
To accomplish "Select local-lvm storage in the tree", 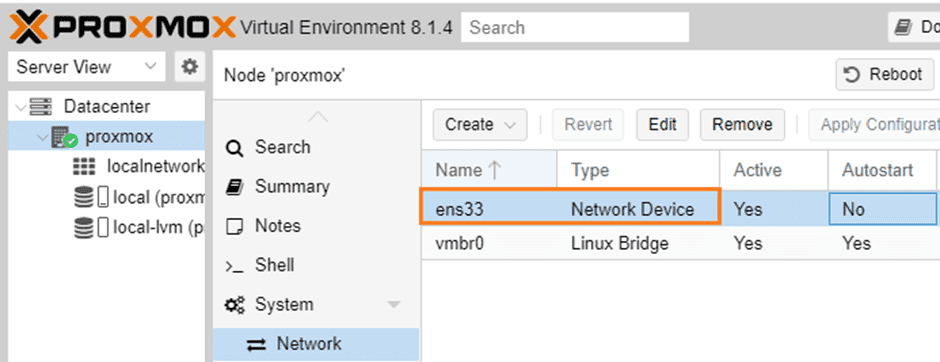I will 158,227.
